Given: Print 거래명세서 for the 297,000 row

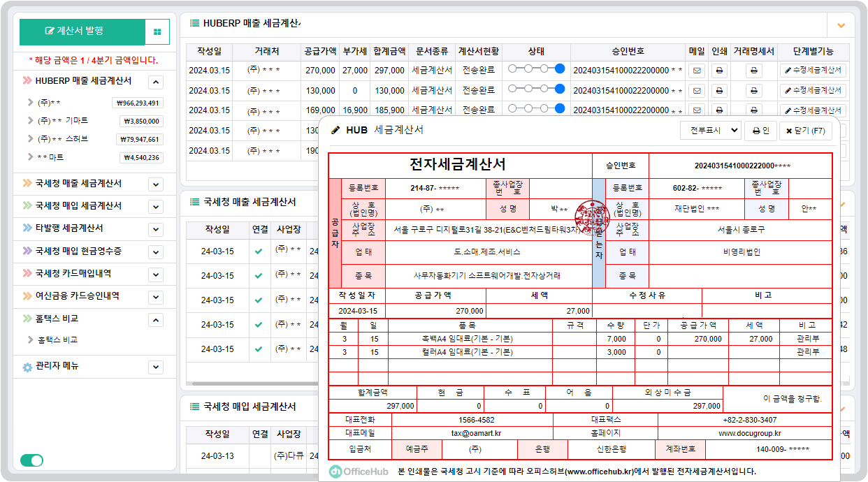Looking at the screenshot, I should pyautogui.click(x=753, y=71).
